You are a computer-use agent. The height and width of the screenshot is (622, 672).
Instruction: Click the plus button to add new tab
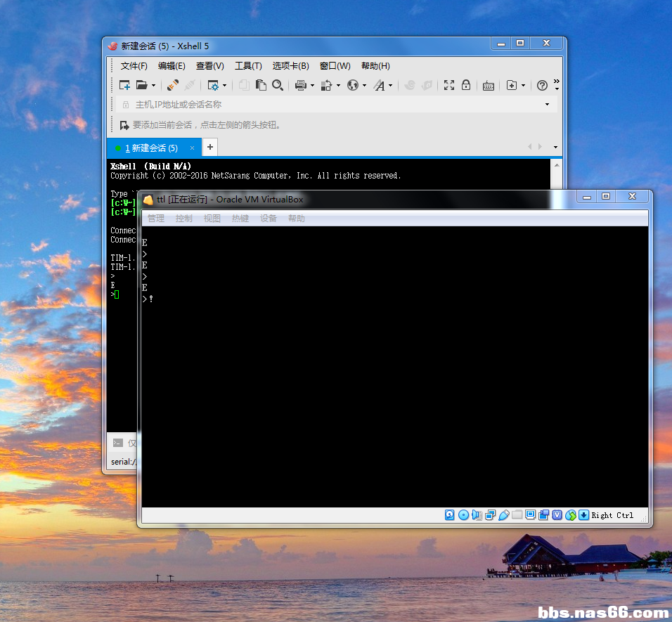point(210,147)
